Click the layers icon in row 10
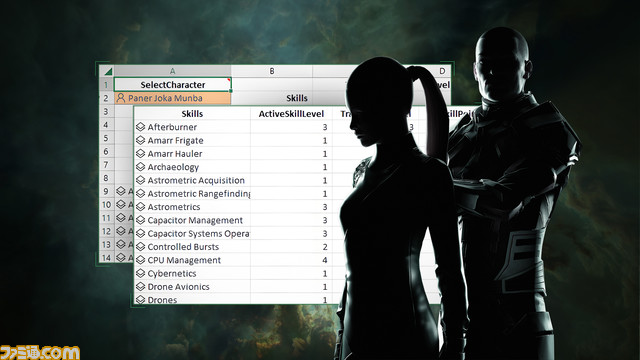This screenshot has height=360, width=640. [x=120, y=204]
